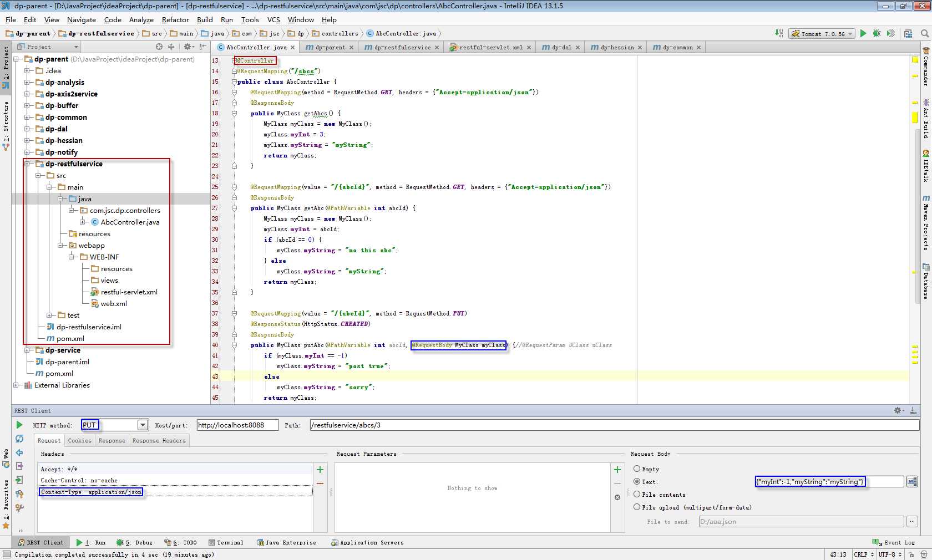Screen dimensions: 932x560
Task: Expand the dp-analysis module node
Action: click(27, 83)
